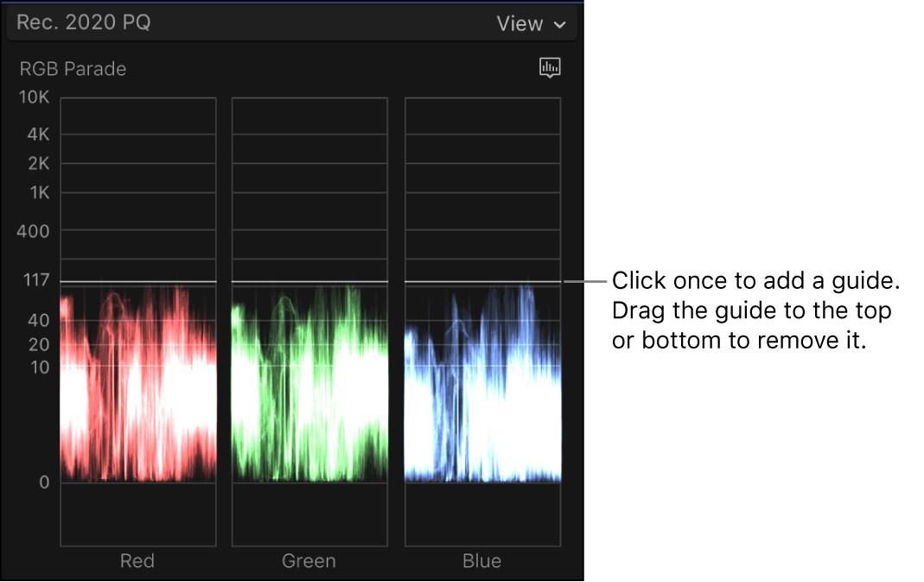The width and height of the screenshot is (924, 582).
Task: Click the RGB Parade label
Action: (73, 68)
